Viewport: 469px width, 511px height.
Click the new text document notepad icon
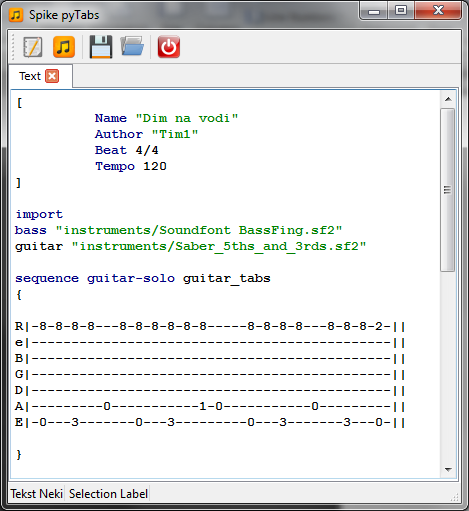[x=33, y=47]
